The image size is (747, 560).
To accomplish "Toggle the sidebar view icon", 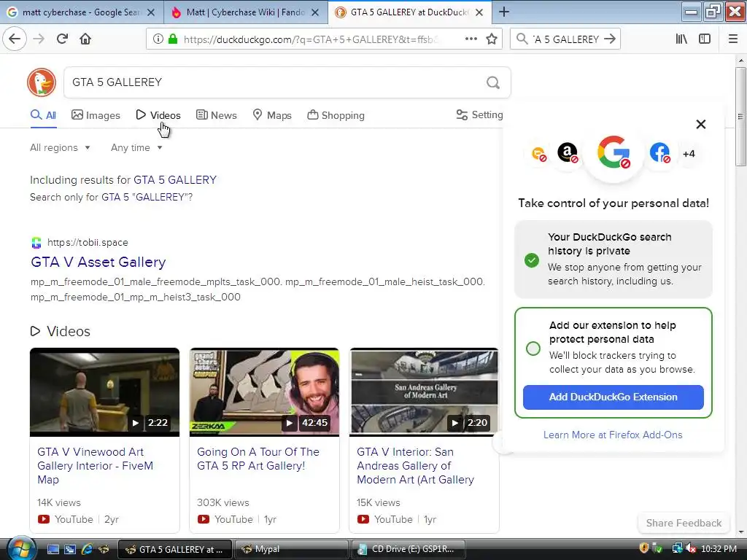I will (x=705, y=39).
